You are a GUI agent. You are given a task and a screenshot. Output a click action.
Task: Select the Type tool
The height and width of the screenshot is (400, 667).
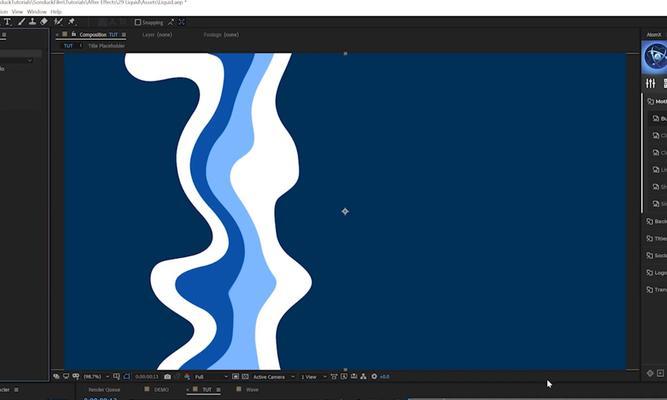[7, 22]
